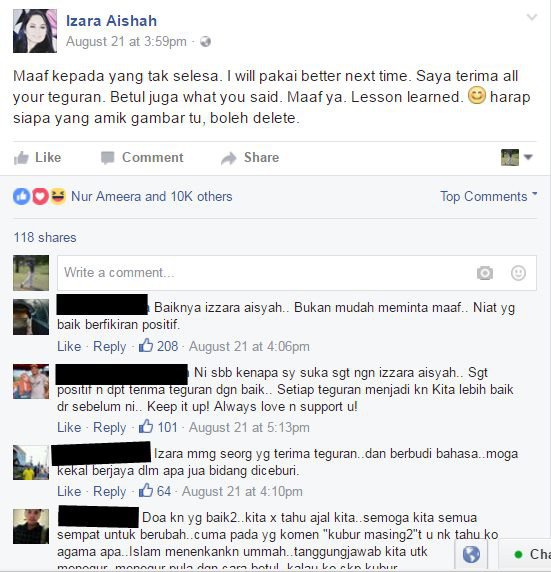
Task: Open Izara Aishah profile name link
Action: tap(111, 21)
